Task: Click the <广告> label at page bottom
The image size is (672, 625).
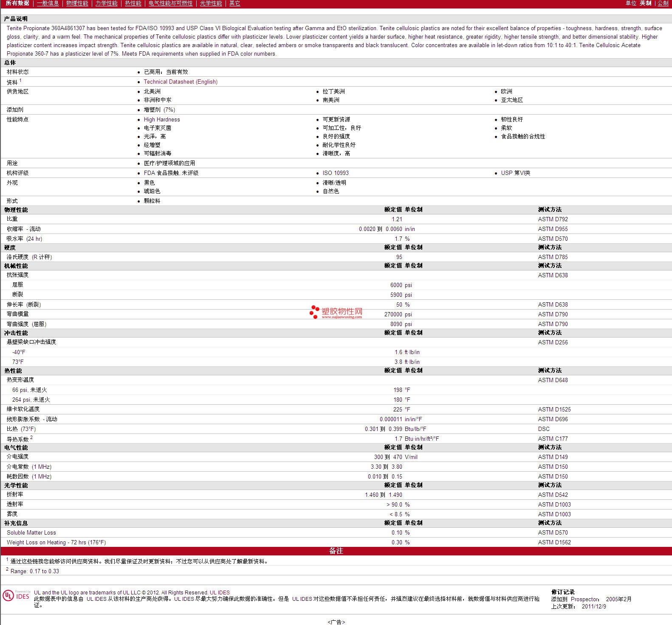Action: click(336, 622)
